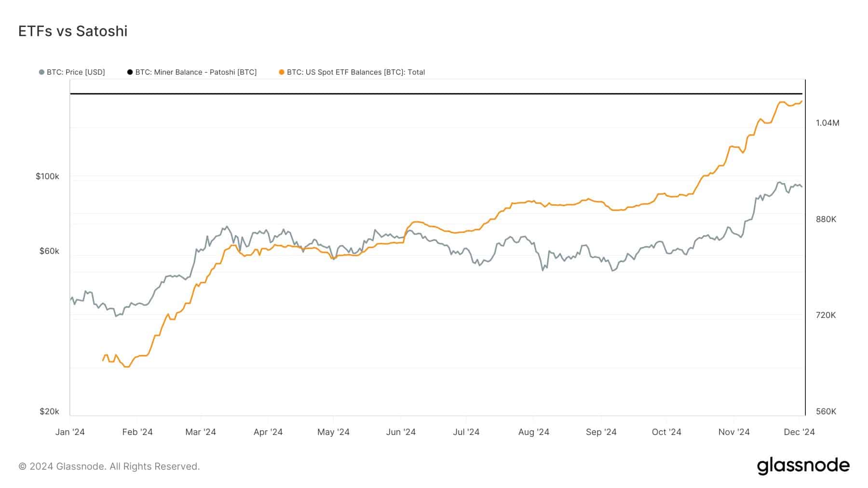Select the Sep '24 x-axis label
Image resolution: width=868 pixels, height=488 pixels.
601,432
